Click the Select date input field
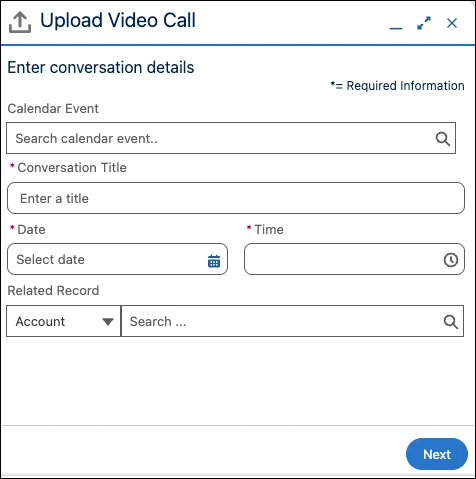 [117, 259]
